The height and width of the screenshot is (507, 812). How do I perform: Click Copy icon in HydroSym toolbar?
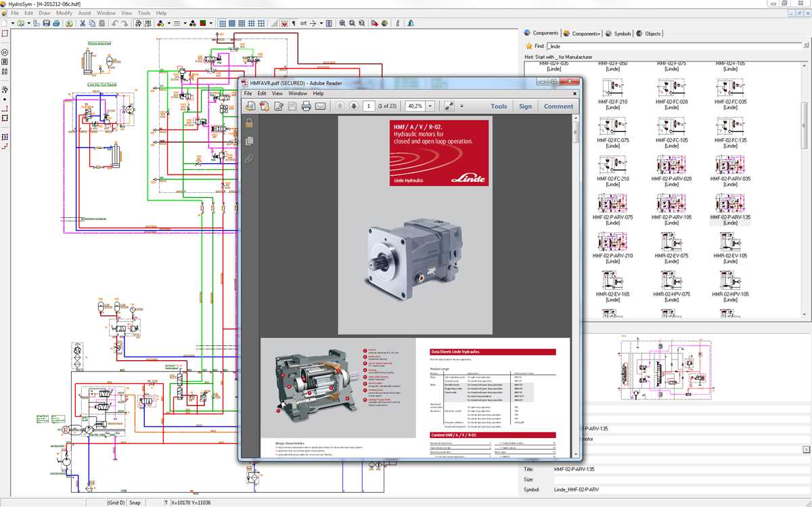pos(92,23)
